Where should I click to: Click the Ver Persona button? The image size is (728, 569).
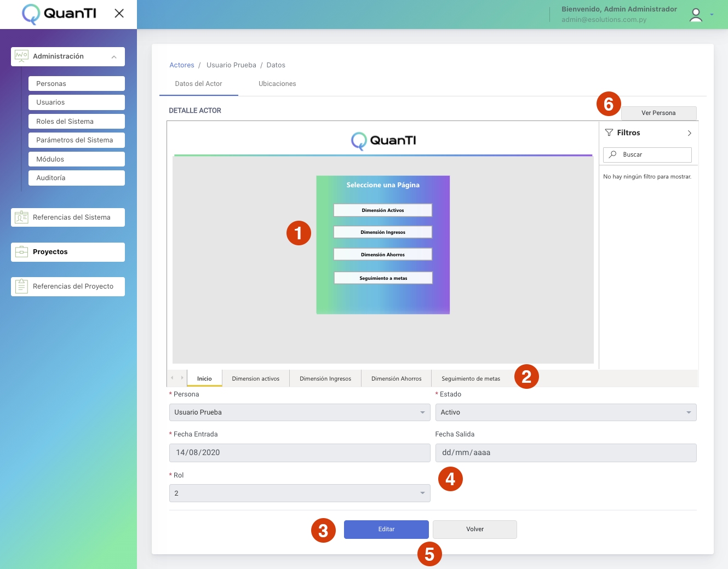(x=658, y=113)
